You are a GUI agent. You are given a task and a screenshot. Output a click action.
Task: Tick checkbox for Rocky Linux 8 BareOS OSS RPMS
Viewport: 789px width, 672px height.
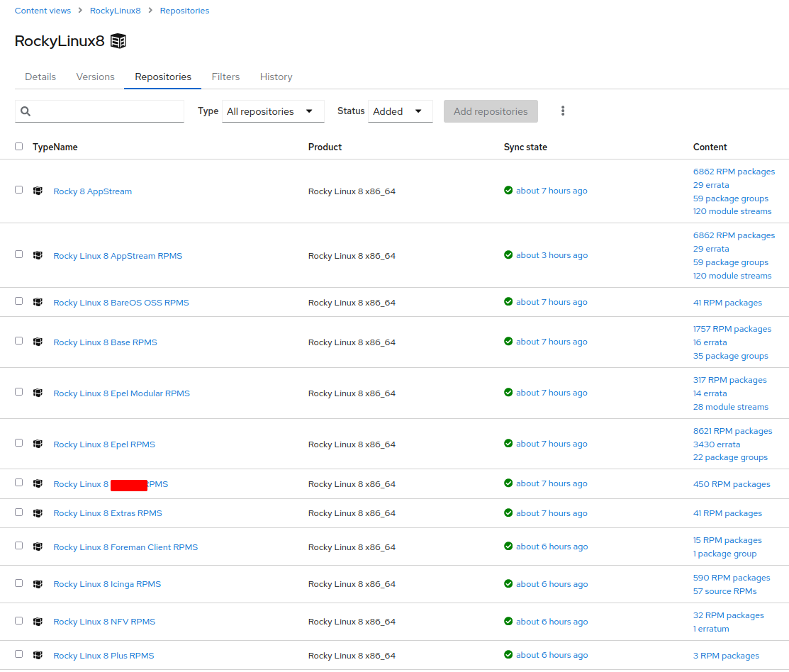point(18,301)
